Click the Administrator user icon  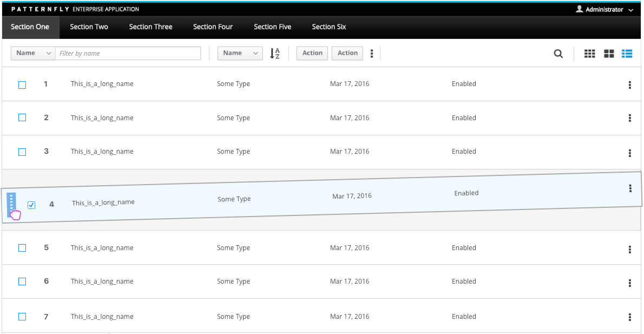coord(579,9)
